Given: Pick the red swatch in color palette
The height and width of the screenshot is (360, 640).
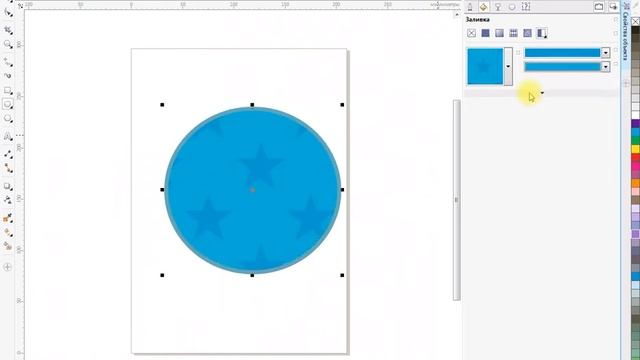Looking at the screenshot, I should click(636, 158).
